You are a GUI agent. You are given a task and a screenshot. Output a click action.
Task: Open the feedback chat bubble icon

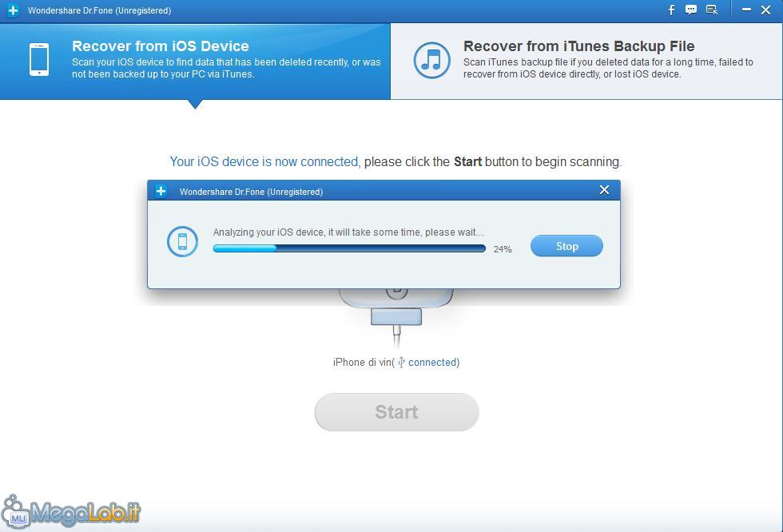tap(691, 10)
